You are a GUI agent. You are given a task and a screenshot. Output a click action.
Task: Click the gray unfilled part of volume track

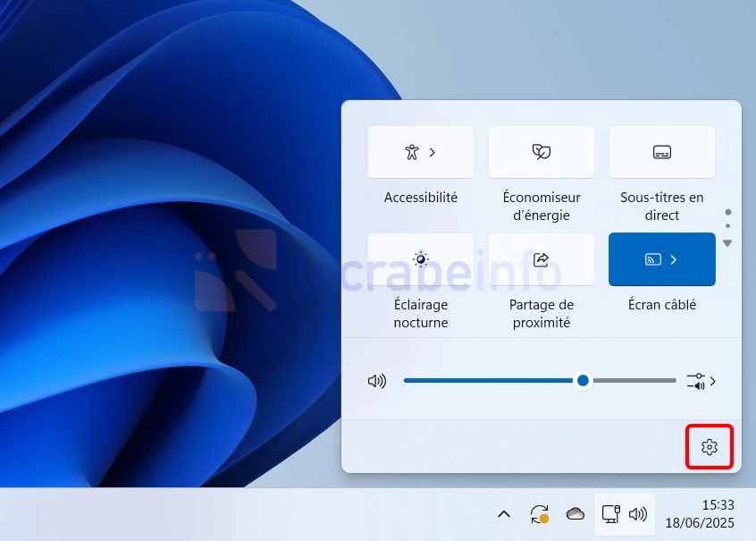[633, 381]
